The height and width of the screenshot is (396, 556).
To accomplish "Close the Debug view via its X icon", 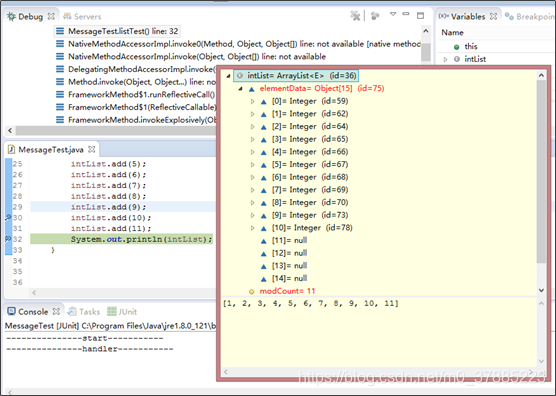I will coord(51,16).
